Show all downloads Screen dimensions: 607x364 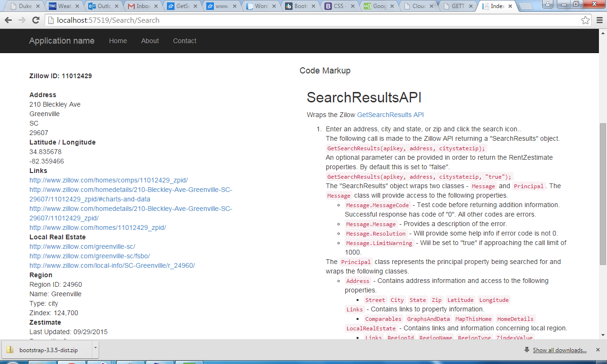click(560, 350)
